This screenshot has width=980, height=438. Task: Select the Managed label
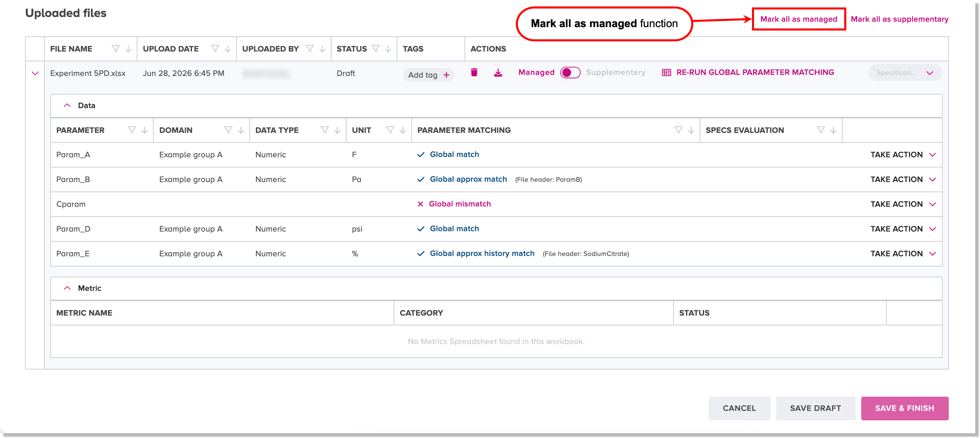pyautogui.click(x=536, y=72)
